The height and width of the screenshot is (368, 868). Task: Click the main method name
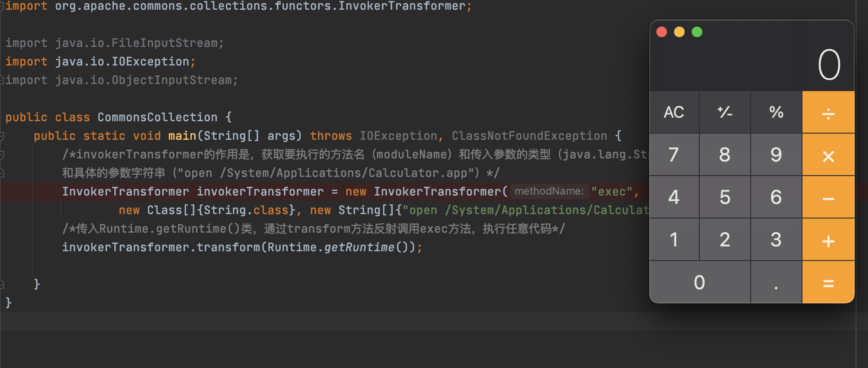click(x=182, y=136)
